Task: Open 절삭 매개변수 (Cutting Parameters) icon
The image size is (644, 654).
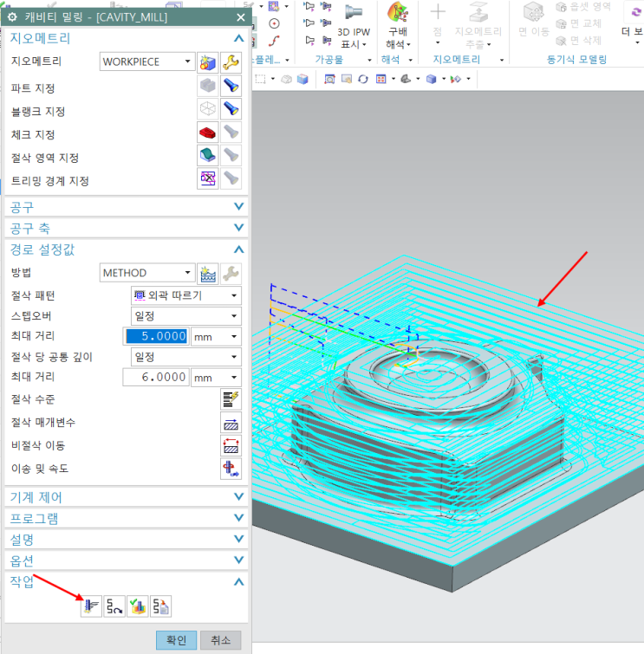Action: tap(230, 423)
